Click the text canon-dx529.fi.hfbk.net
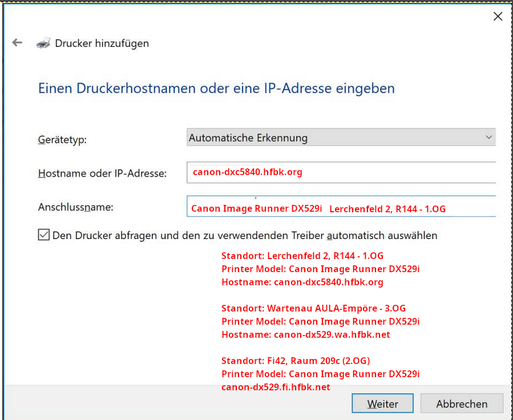The image size is (513, 420). pyautogui.click(x=276, y=387)
